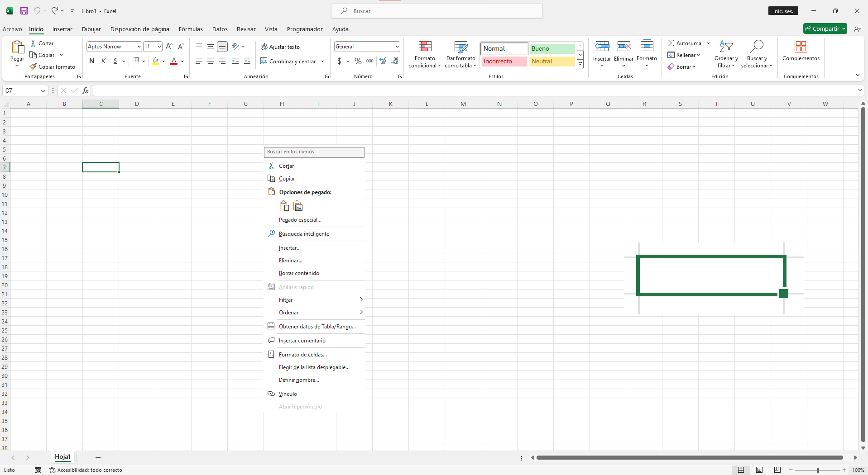The width and height of the screenshot is (868, 475).
Task: Click the Ordenar y filtrar icon
Action: pyautogui.click(x=726, y=47)
